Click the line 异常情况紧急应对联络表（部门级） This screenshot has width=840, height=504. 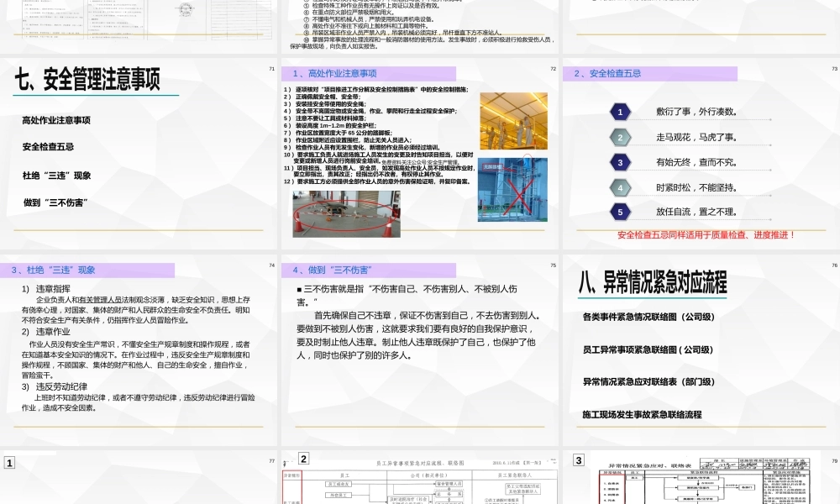tap(648, 382)
